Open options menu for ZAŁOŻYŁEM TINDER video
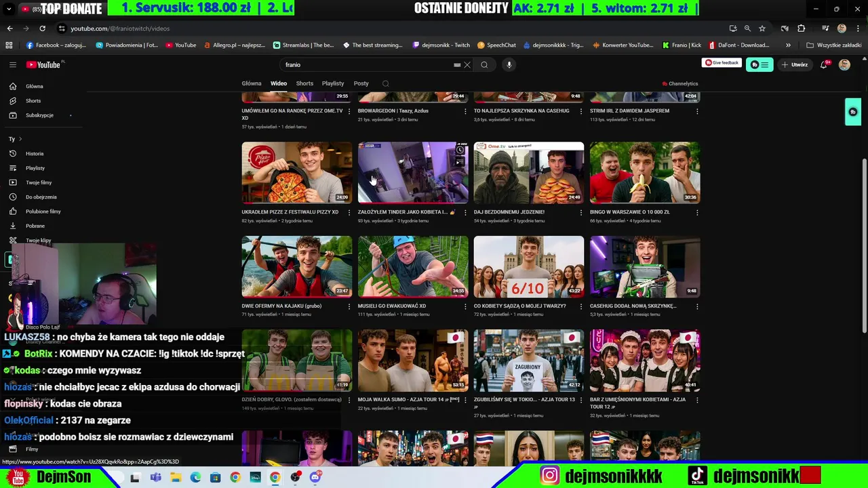This screenshot has height=488, width=868. tap(465, 212)
